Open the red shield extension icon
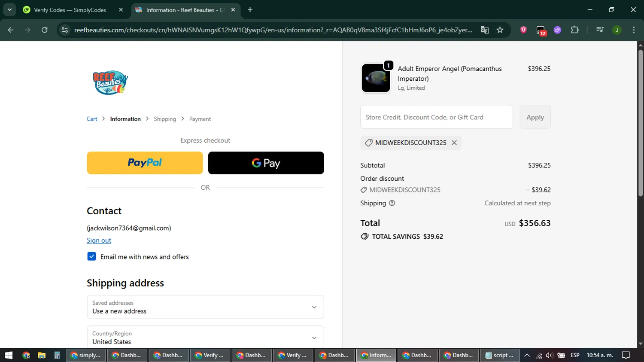Image resolution: width=644 pixels, height=362 pixels. [x=523, y=30]
